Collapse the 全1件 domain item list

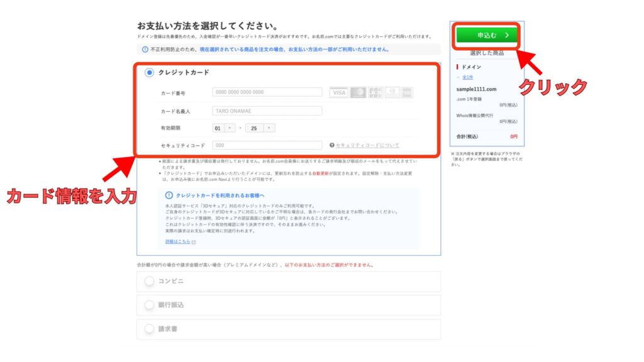(467, 77)
